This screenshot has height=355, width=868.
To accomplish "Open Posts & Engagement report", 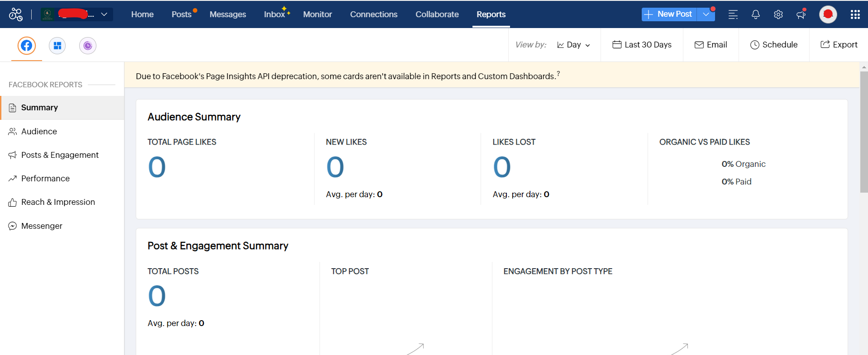I will [62, 155].
